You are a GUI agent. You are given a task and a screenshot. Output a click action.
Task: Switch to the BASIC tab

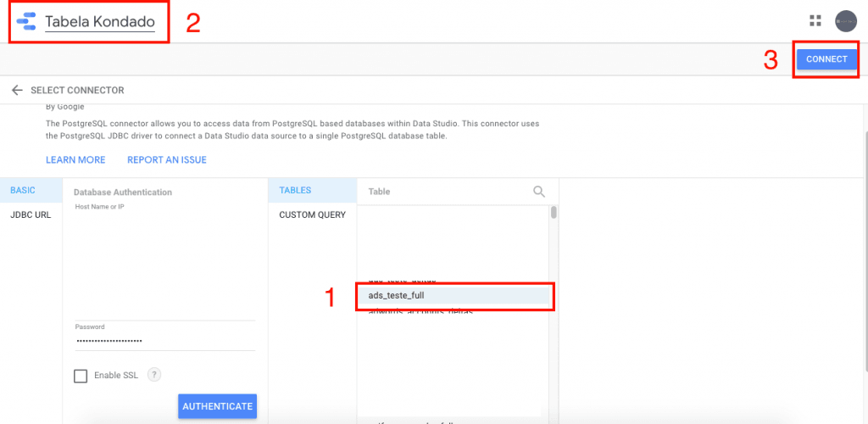tap(23, 191)
